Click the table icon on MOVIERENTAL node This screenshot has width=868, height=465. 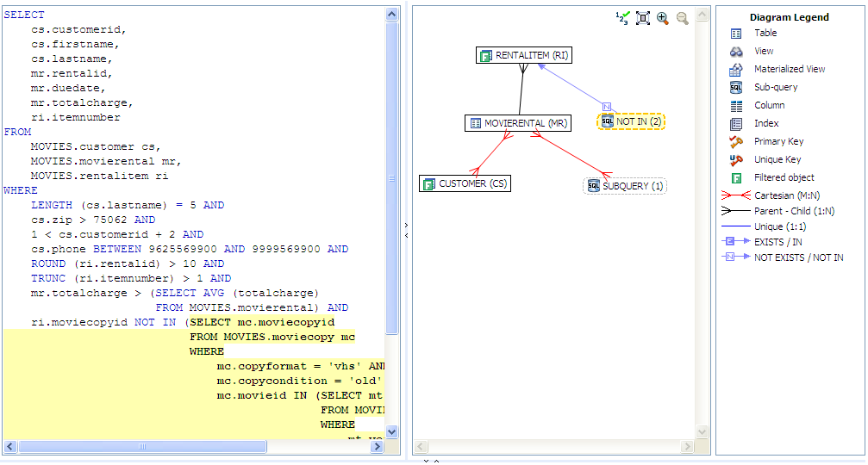click(476, 123)
